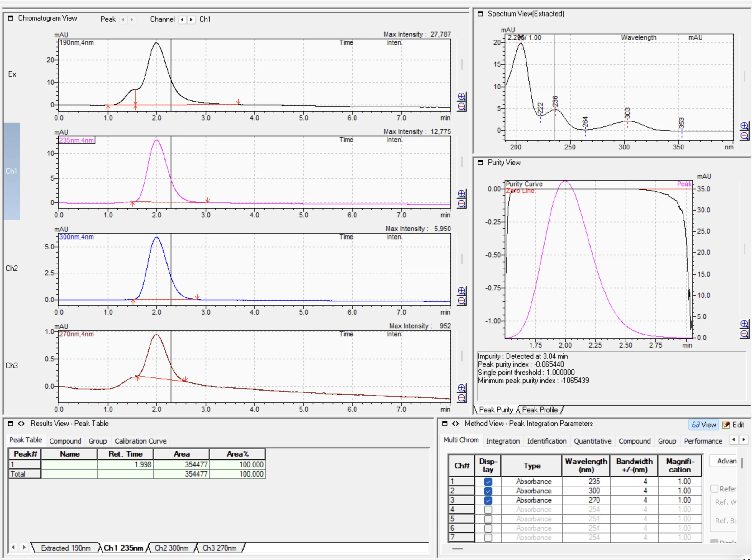Select the Ch2 300nm results tab

[x=171, y=548]
